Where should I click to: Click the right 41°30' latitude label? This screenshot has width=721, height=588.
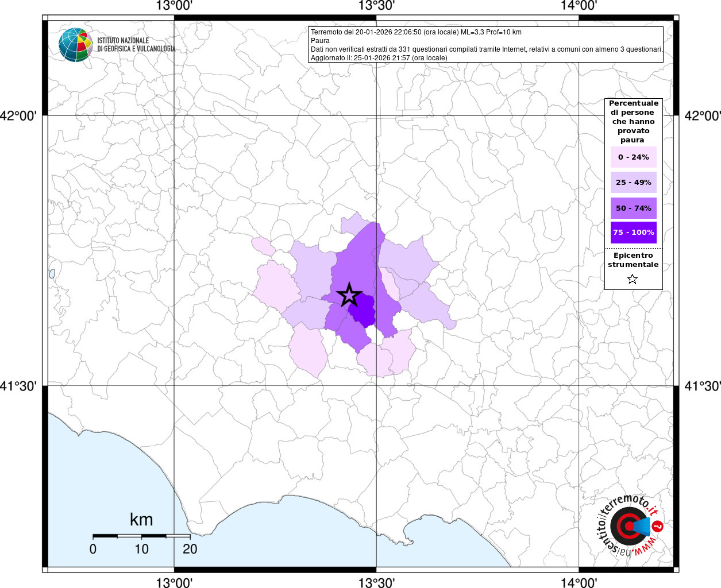[x=703, y=386]
